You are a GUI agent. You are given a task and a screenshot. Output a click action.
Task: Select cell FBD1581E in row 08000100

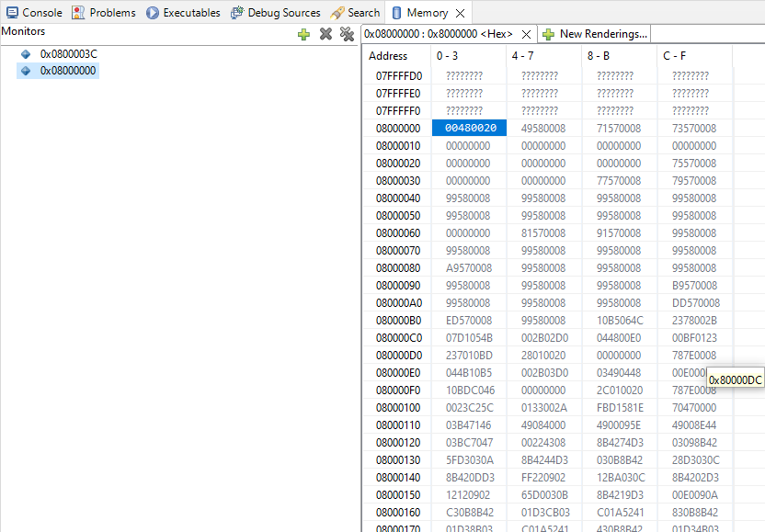pyautogui.click(x=620, y=408)
